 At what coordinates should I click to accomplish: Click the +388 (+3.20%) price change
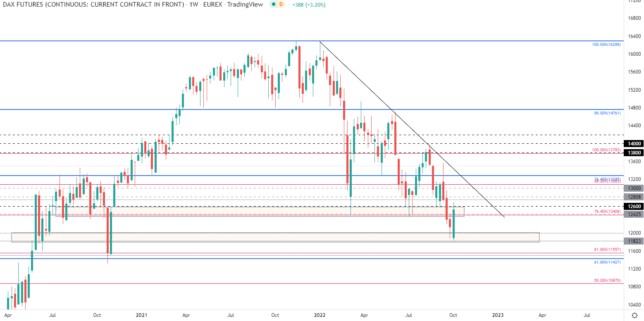(x=309, y=4)
